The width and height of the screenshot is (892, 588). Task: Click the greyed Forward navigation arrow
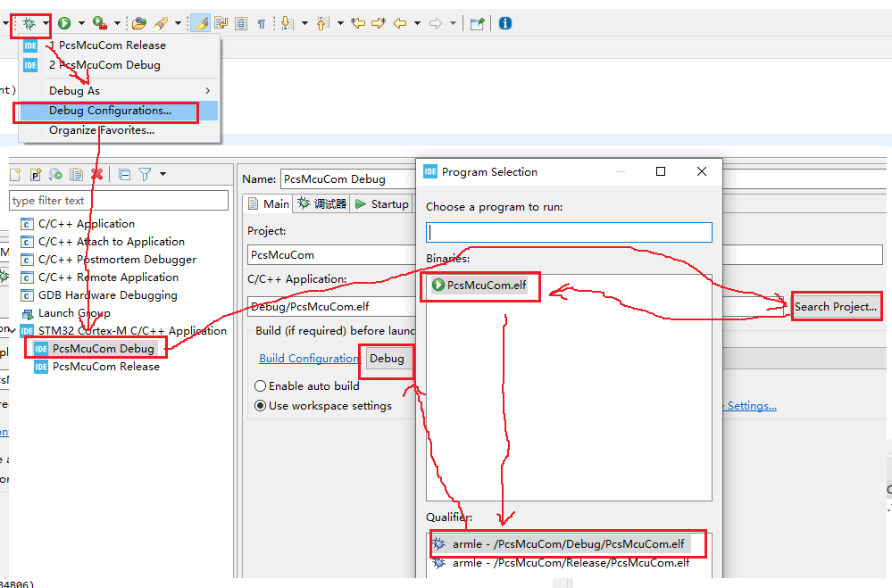[436, 23]
